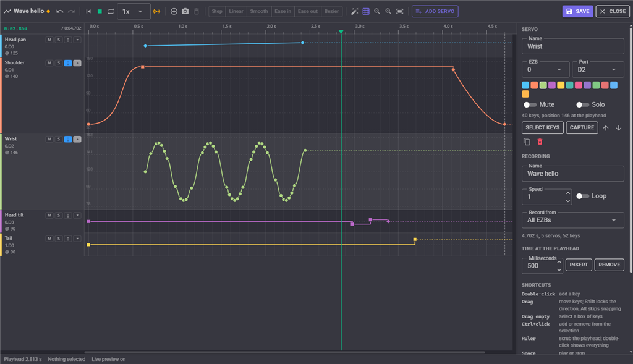Pick the teal color swatch

click(569, 85)
